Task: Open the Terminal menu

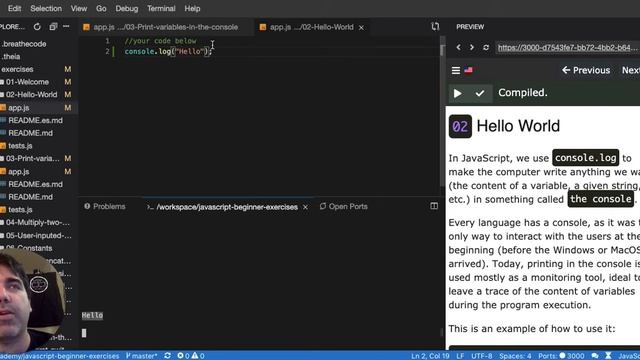Action: point(161,8)
